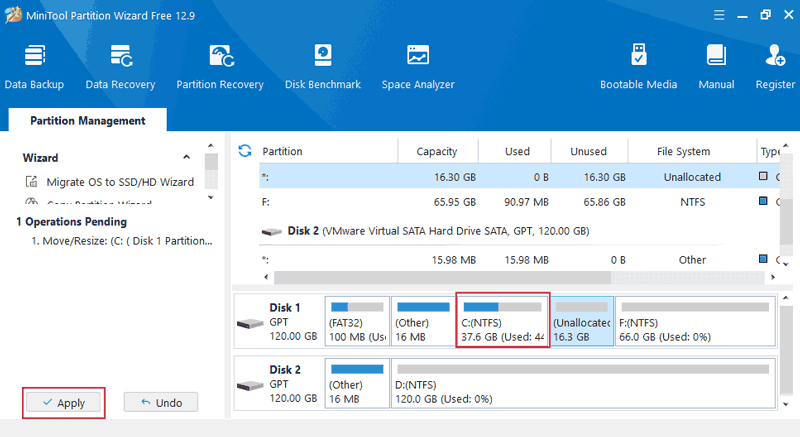Undo the pending operation

click(160, 403)
